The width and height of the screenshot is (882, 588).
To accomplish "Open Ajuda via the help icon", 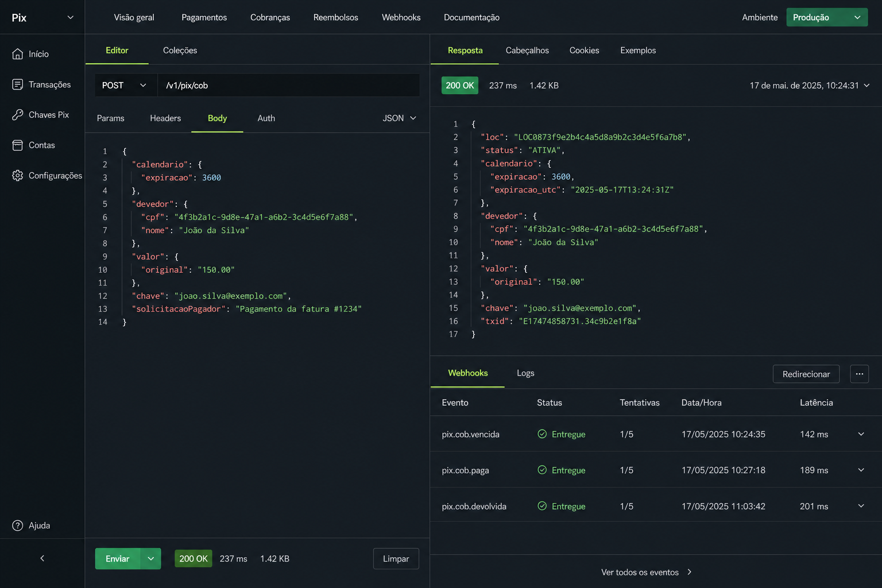I will (x=18, y=525).
